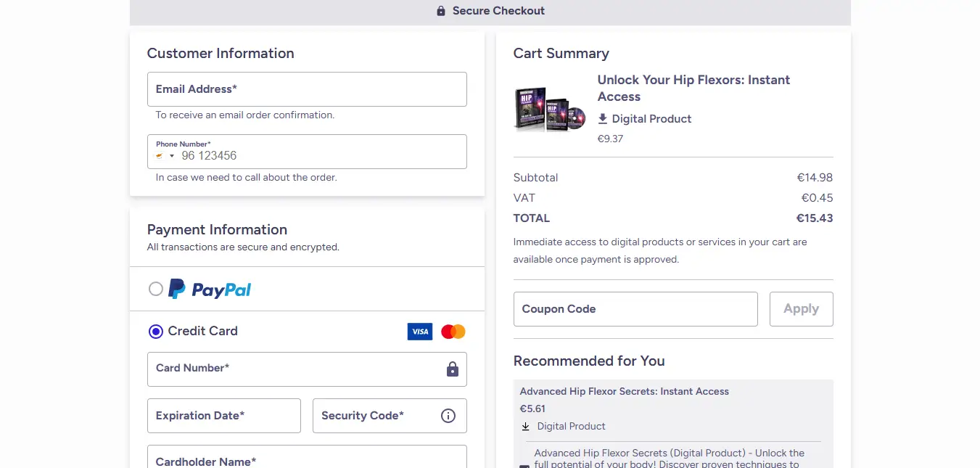Click the country flag in Phone Number field
This screenshot has width=980, height=468.
tap(159, 156)
